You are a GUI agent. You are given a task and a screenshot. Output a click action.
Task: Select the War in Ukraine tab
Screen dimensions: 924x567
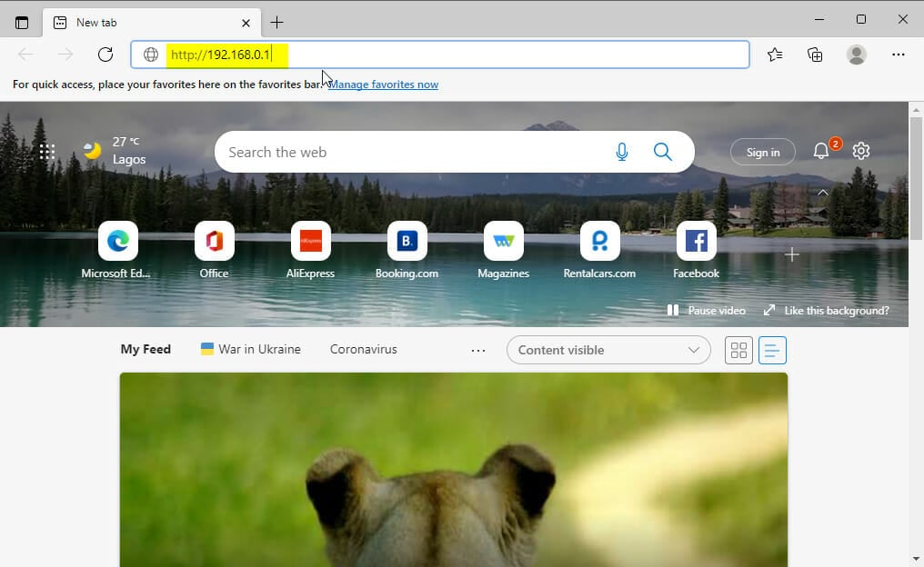pyautogui.click(x=250, y=349)
